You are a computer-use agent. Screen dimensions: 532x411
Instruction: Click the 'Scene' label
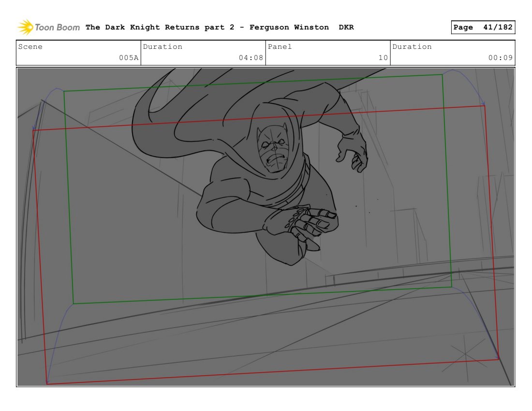[30, 47]
